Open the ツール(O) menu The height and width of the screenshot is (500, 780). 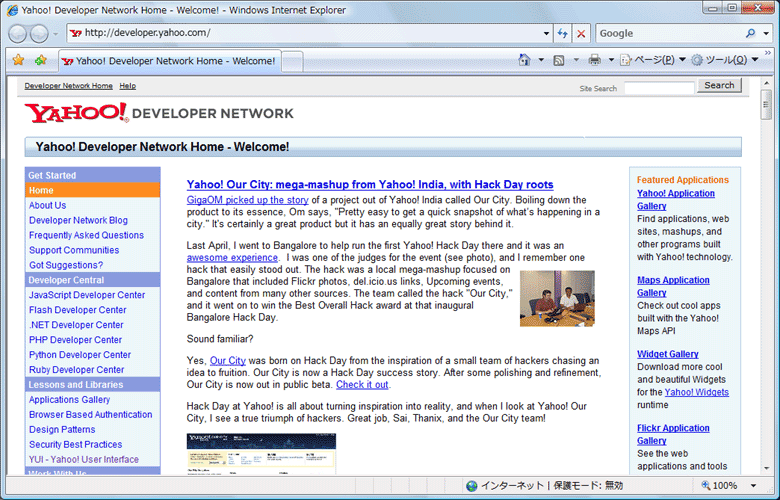coord(725,60)
